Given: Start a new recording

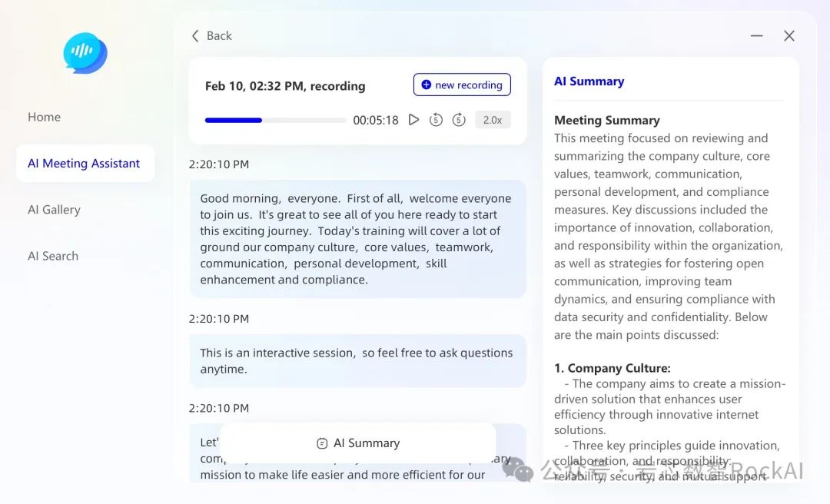Looking at the screenshot, I should coord(462,85).
